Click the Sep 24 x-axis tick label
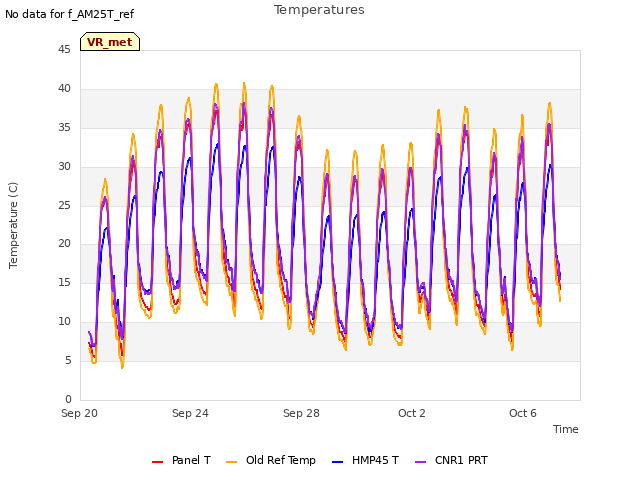This screenshot has width=640, height=480. tap(190, 413)
